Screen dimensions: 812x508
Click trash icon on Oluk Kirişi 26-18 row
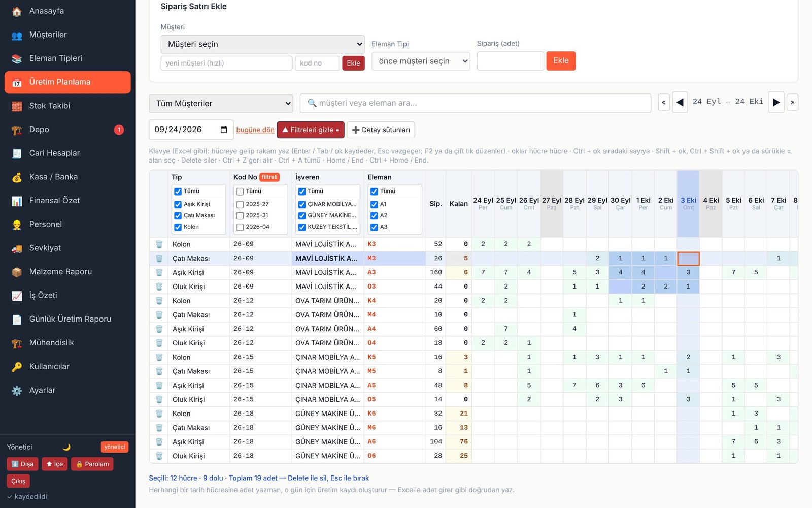click(x=159, y=456)
